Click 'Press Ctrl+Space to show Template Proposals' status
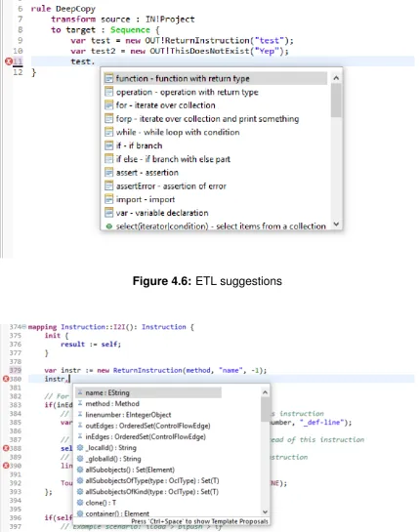The image size is (419, 532). [199, 521]
